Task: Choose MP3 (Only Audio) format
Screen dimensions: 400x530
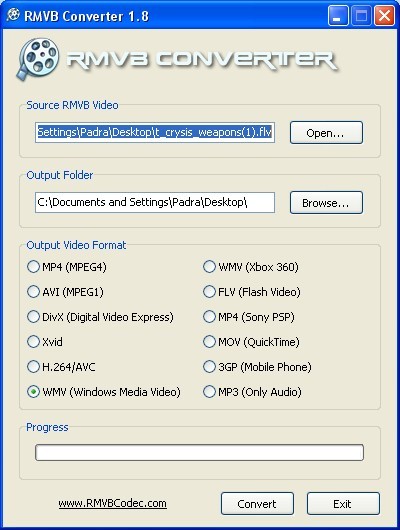Action: 209,392
